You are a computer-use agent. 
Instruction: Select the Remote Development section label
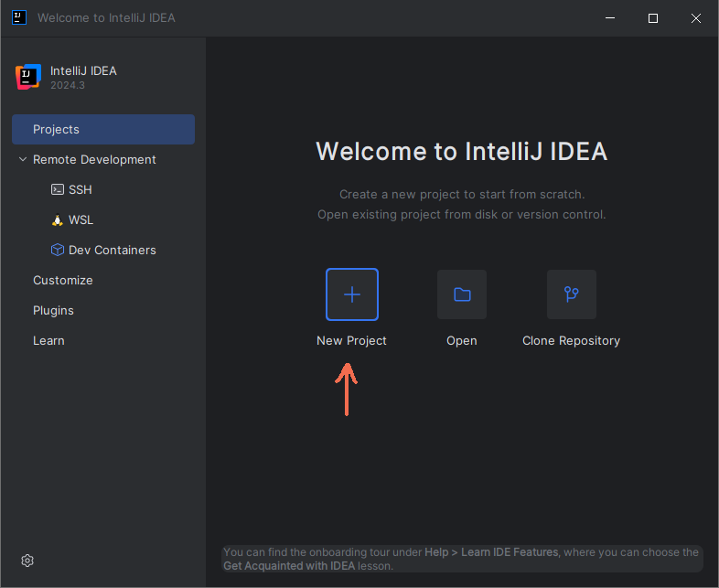pos(94,160)
